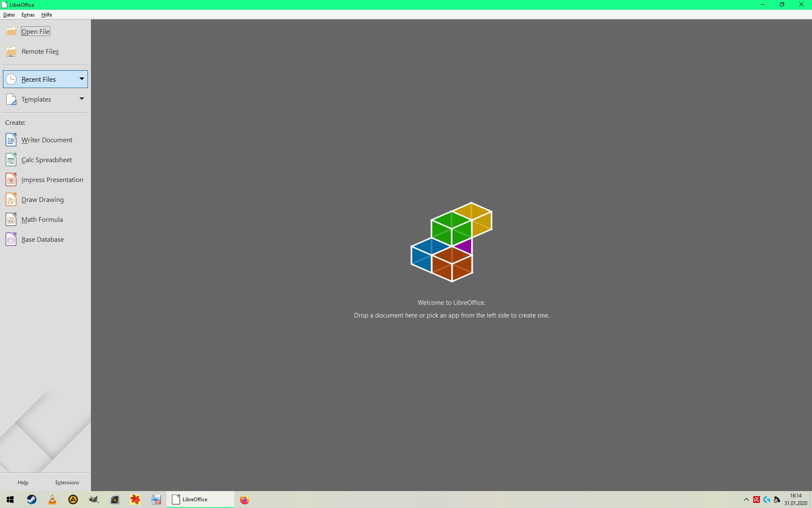Create a new Calc Spreadsheet
Image resolution: width=812 pixels, height=508 pixels.
(x=45, y=160)
